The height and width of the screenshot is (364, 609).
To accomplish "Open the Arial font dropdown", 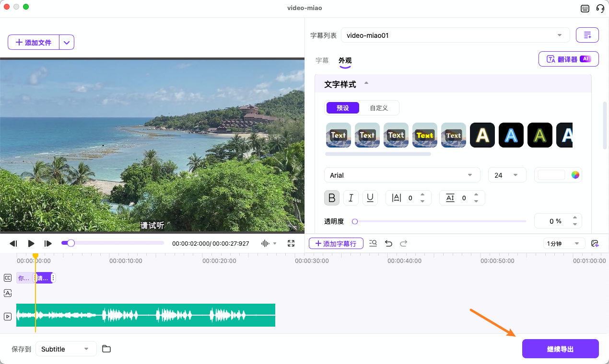I will pyautogui.click(x=402, y=175).
